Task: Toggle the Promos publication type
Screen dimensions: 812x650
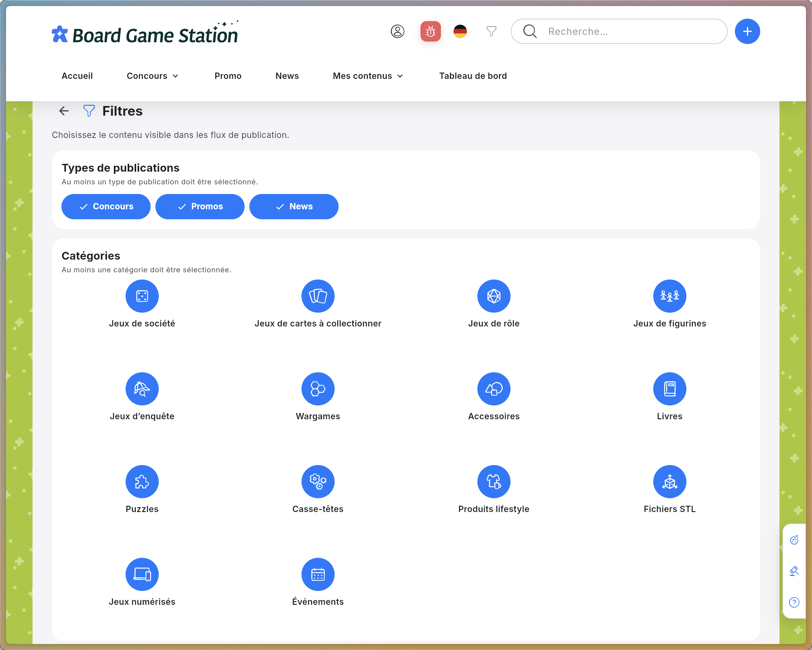Action: pos(200,206)
